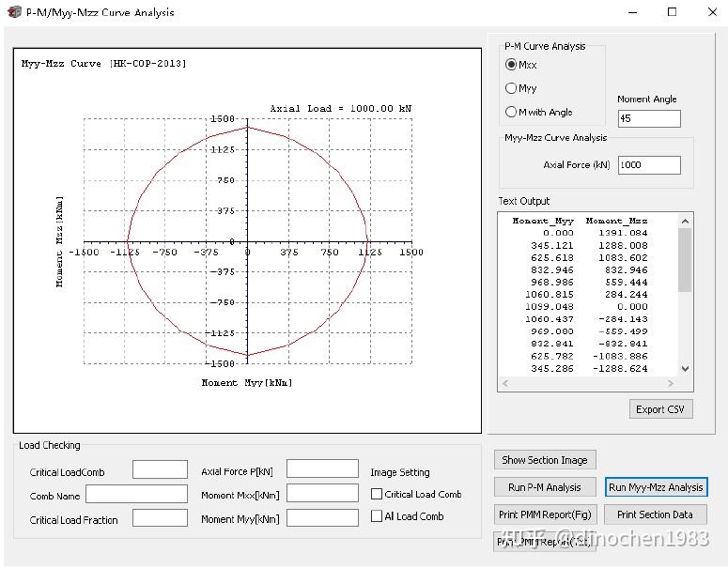Select the Mxx radio button

click(x=512, y=65)
